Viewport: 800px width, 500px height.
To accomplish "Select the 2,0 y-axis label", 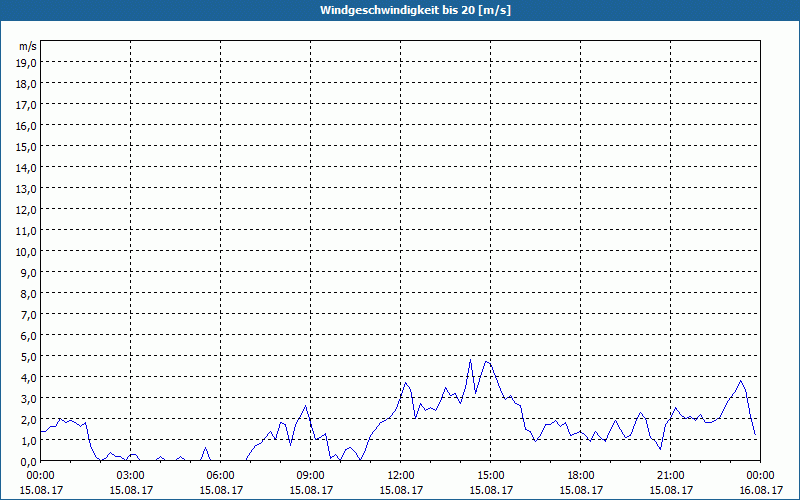I will [x=29, y=419].
